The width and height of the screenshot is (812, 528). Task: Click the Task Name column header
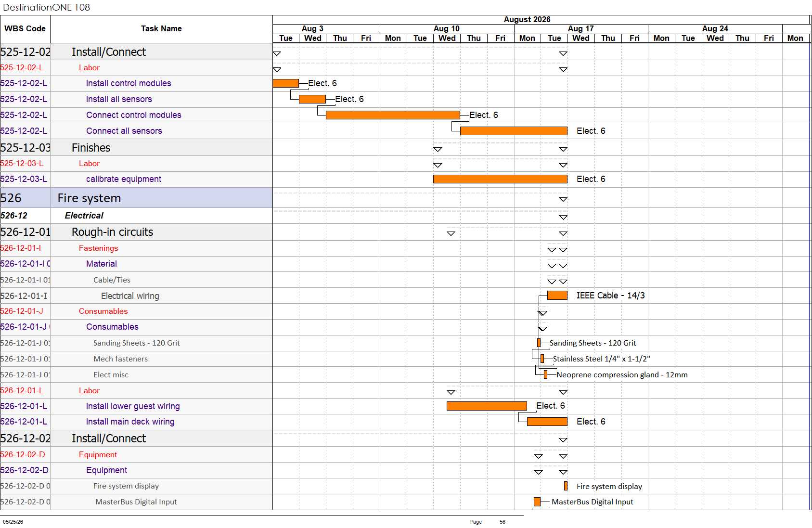tap(161, 29)
